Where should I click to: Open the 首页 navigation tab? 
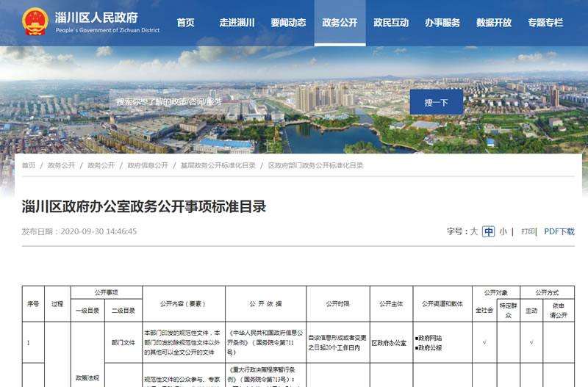click(186, 23)
